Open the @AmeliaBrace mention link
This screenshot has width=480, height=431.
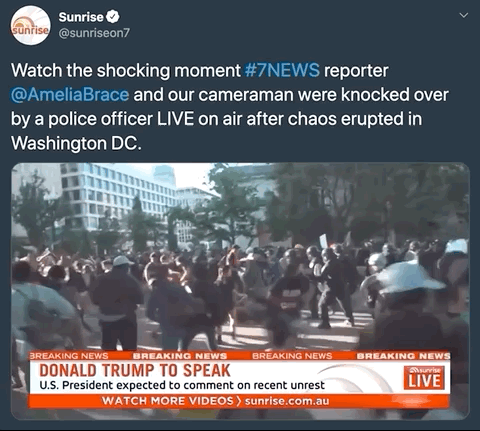[70, 95]
